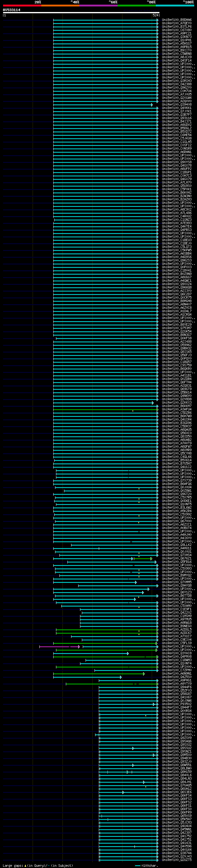Select hit label UniRef100_Q4PM08
The width and height of the screenshot is (197, 868).
(x=177, y=656)
